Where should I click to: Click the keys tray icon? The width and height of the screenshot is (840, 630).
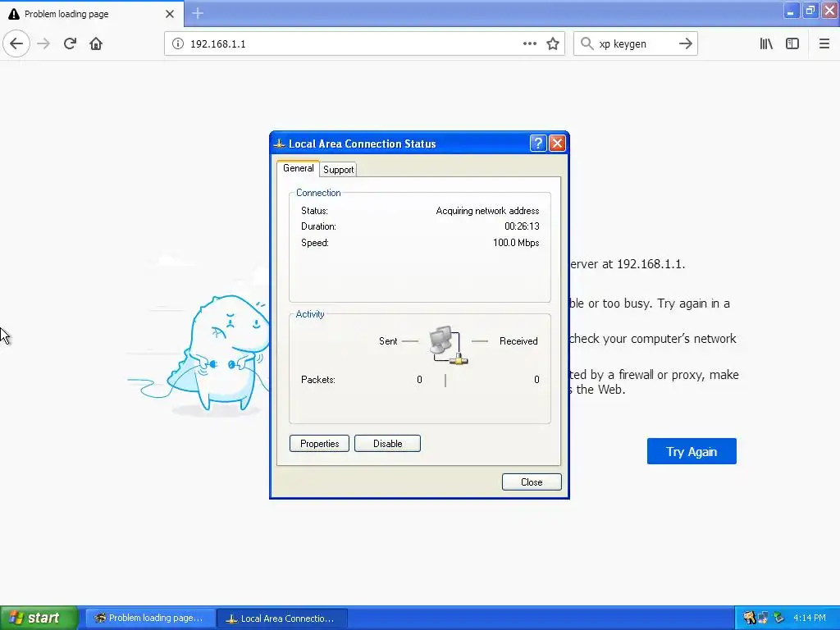[749, 619]
